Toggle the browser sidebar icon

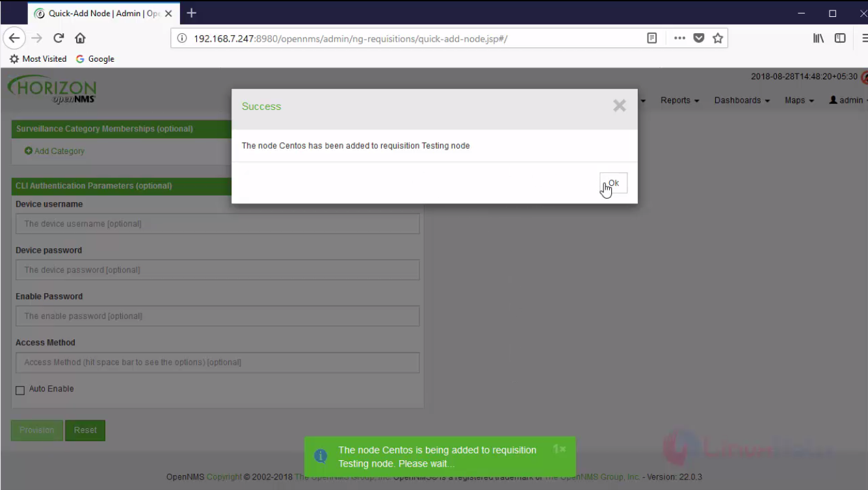[x=840, y=38]
